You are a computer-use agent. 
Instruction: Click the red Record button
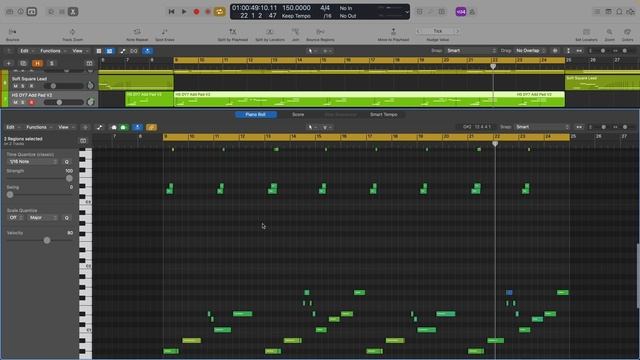[x=196, y=12]
